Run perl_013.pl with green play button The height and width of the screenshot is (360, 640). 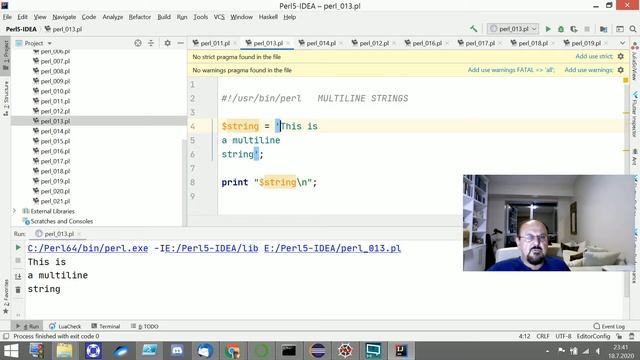548,29
